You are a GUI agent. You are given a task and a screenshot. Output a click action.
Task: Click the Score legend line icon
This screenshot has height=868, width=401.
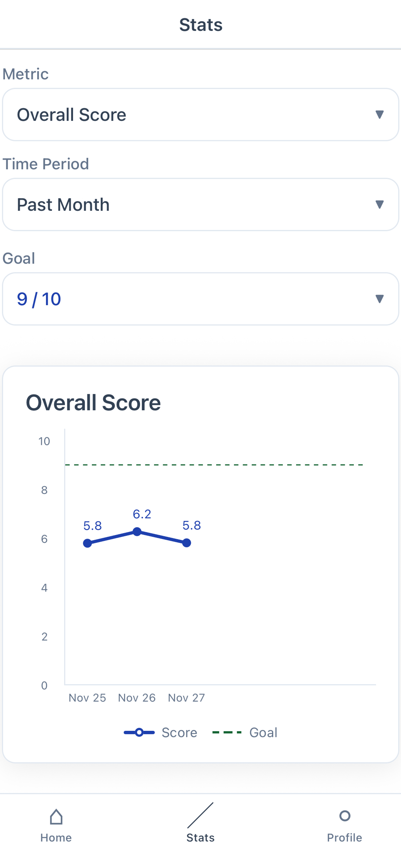pyautogui.click(x=138, y=732)
